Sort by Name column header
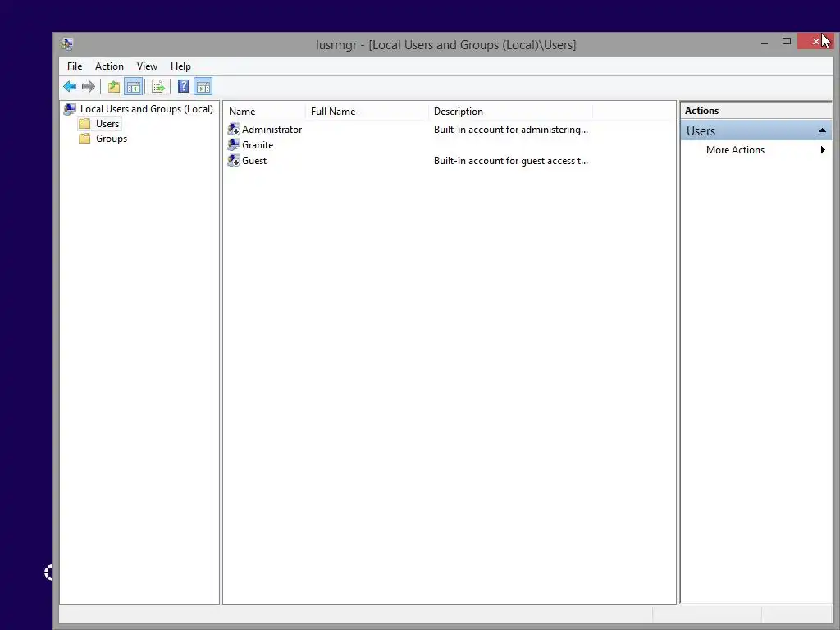Viewport: 840px width, 630px height. 264,112
